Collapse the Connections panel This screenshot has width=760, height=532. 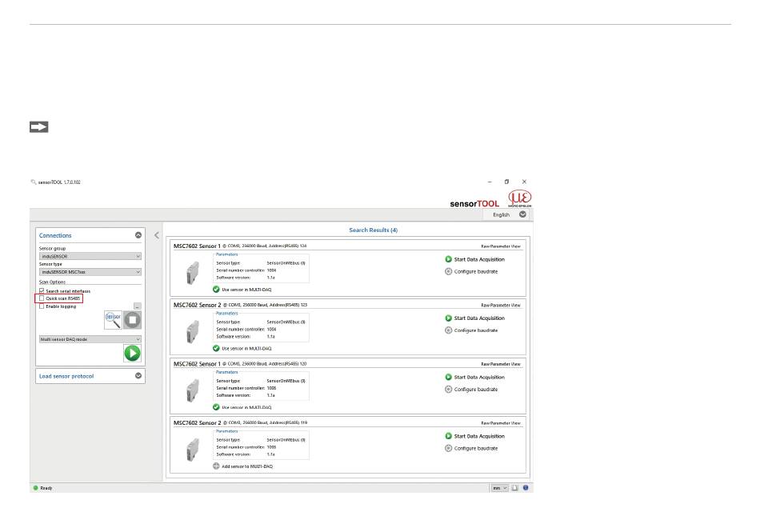pyautogui.click(x=138, y=235)
